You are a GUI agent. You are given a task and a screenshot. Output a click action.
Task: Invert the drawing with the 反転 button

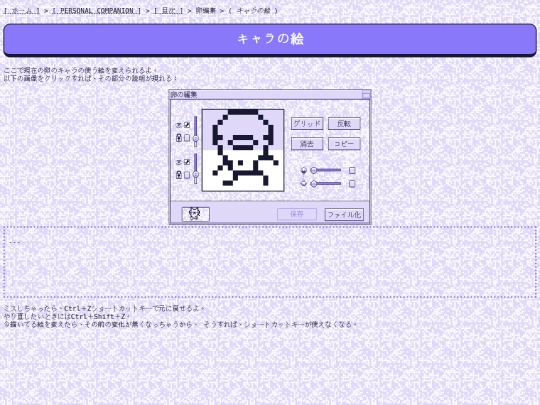(x=344, y=124)
